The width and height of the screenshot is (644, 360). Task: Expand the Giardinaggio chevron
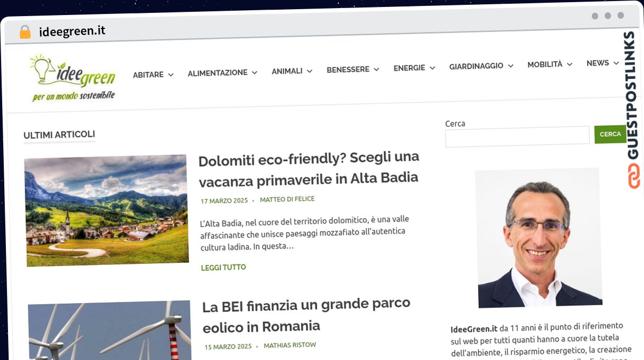coord(510,66)
